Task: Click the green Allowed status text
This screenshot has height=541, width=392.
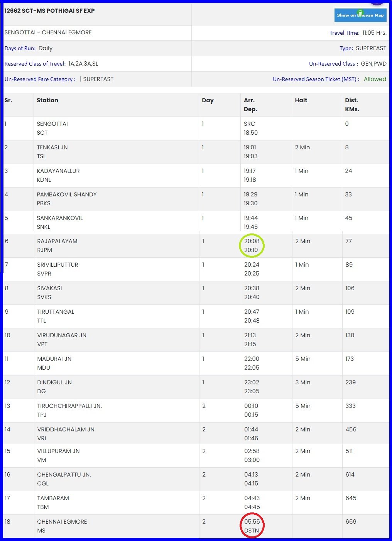Action: pyautogui.click(x=375, y=79)
